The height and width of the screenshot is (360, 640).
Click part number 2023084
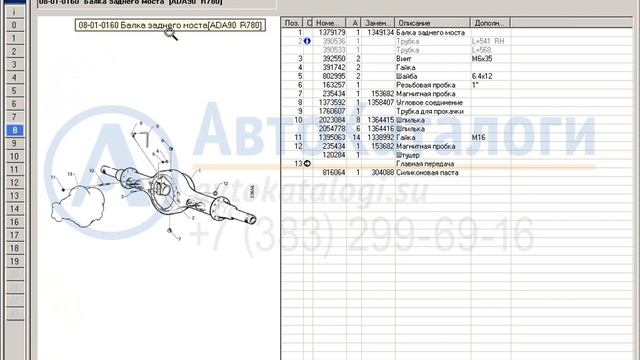tap(332, 120)
